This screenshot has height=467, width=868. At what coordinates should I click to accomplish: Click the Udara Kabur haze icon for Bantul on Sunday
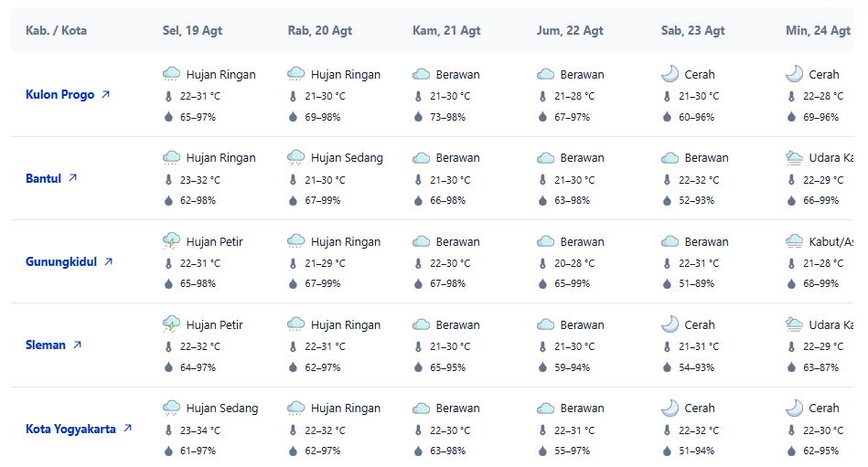(795, 158)
